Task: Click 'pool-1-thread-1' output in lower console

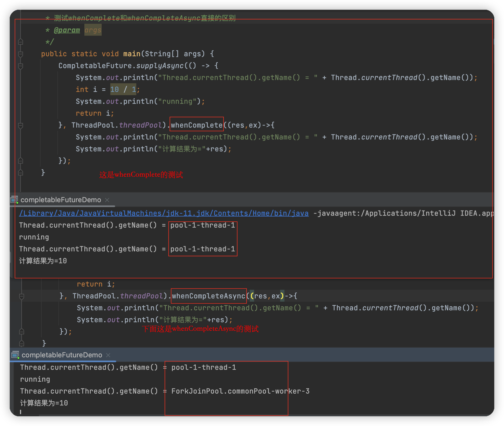Action: (x=204, y=367)
